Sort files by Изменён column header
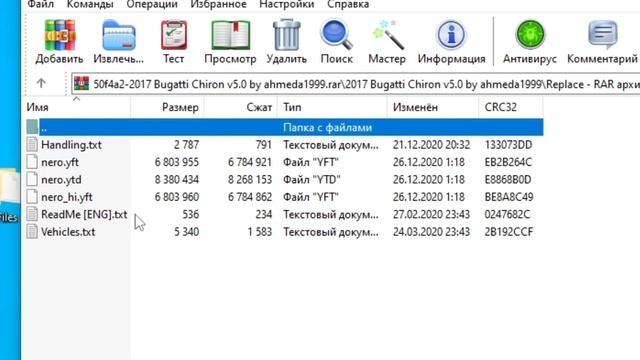640x360 pixels. point(433,107)
